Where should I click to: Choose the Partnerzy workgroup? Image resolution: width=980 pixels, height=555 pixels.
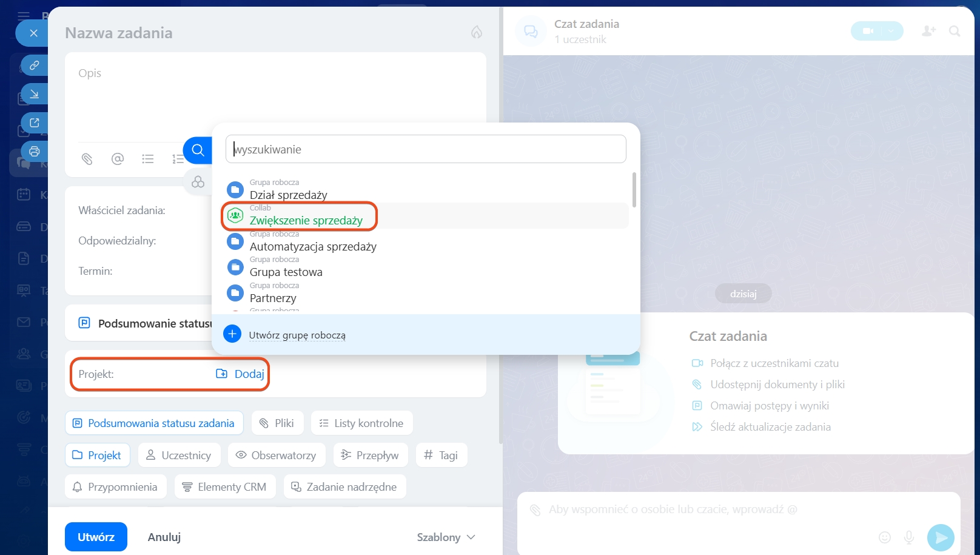[x=427, y=293]
